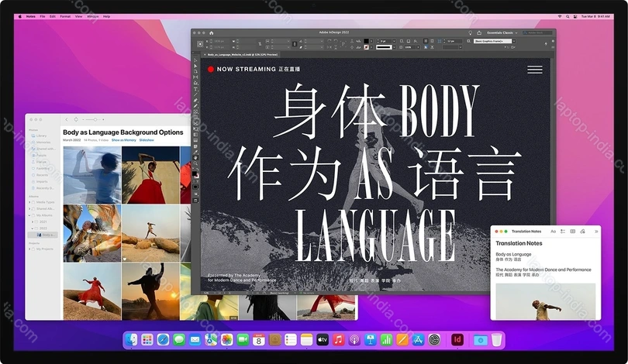Open Apple Music from the Dock

pyautogui.click(x=339, y=340)
